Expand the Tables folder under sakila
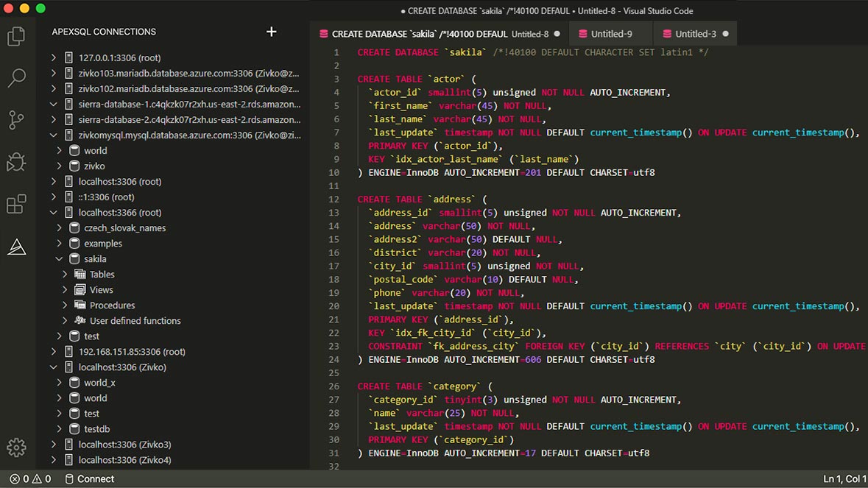This screenshot has height=488, width=868. [x=66, y=275]
